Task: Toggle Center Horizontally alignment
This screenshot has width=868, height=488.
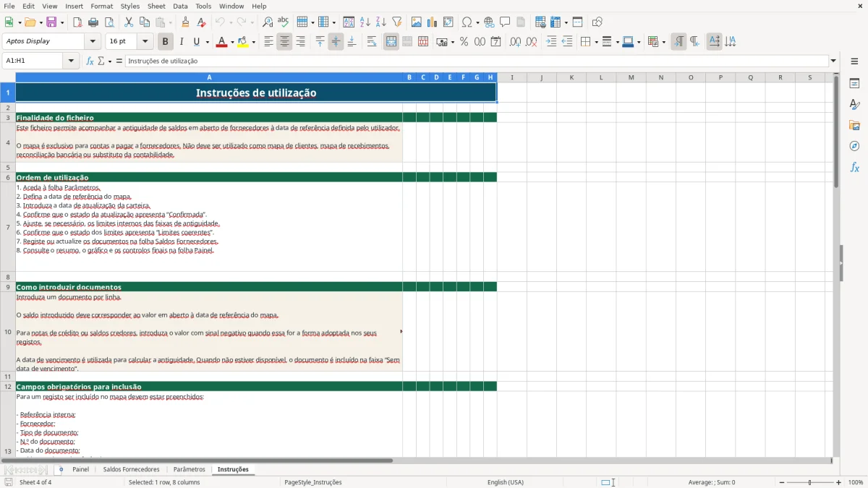Action: pos(284,42)
